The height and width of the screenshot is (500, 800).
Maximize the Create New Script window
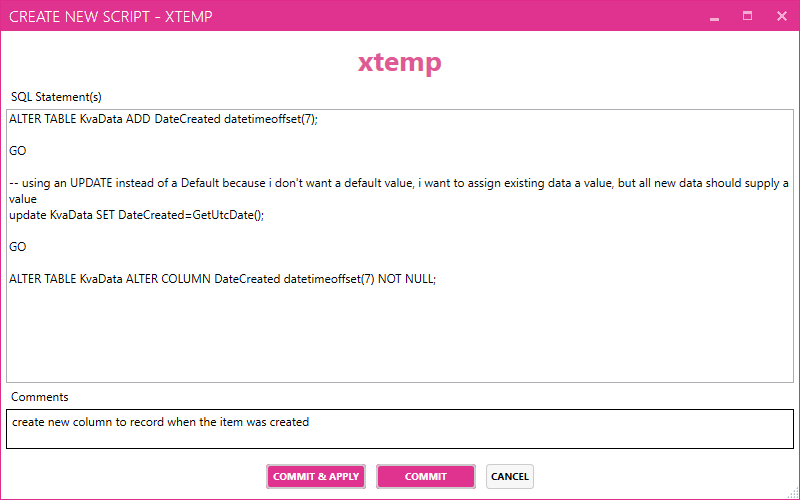(x=747, y=16)
